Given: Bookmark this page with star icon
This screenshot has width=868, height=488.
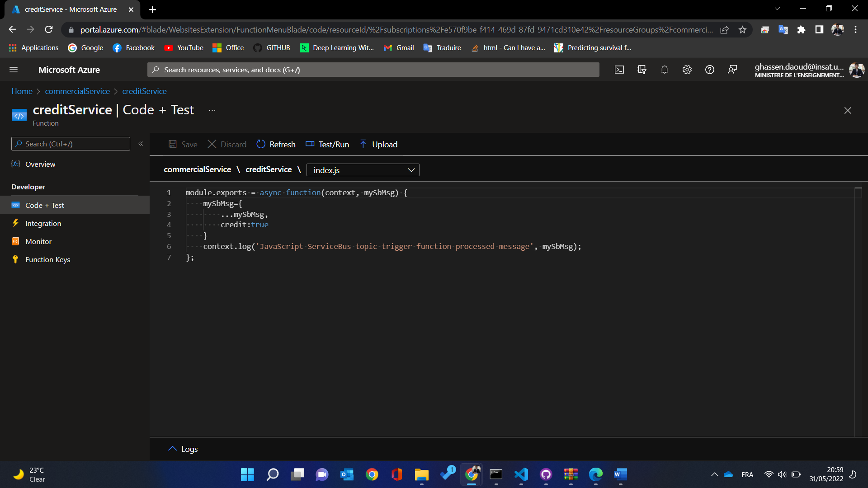Looking at the screenshot, I should coord(742,30).
